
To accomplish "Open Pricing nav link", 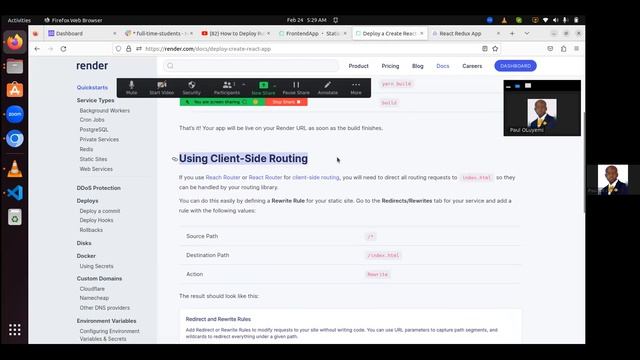I will [x=390, y=66].
